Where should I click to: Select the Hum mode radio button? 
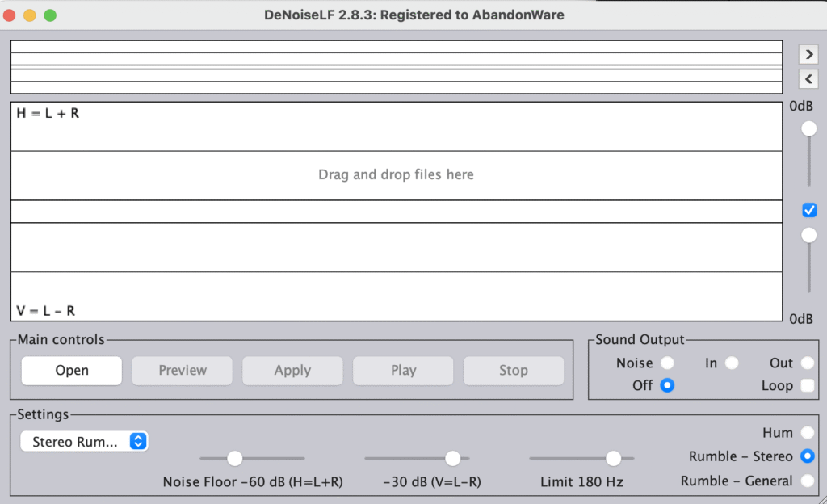tap(808, 432)
